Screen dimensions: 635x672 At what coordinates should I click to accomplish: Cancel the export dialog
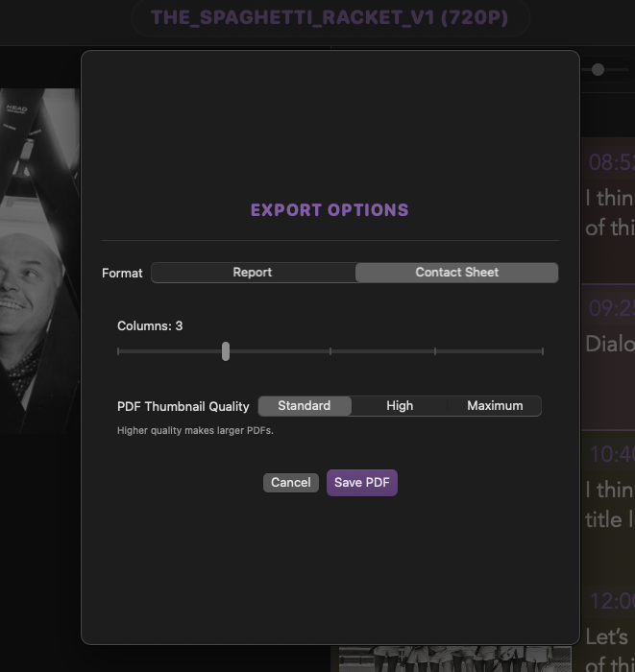[x=291, y=483]
